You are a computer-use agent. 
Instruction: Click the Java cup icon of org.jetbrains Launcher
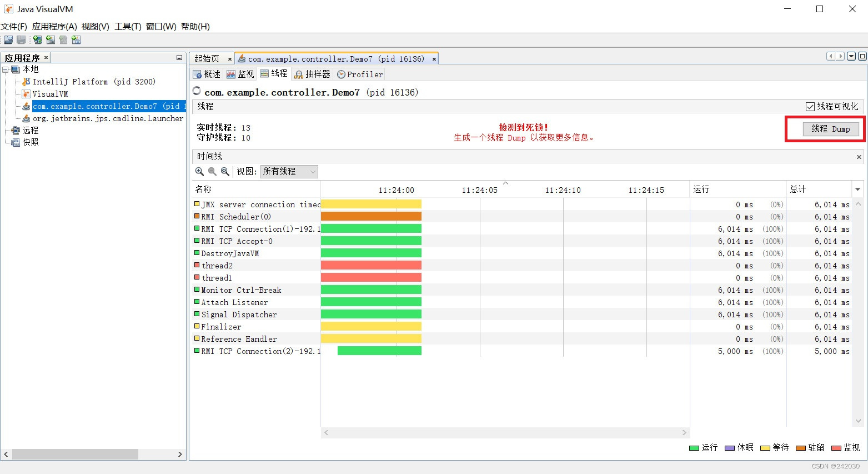point(26,118)
